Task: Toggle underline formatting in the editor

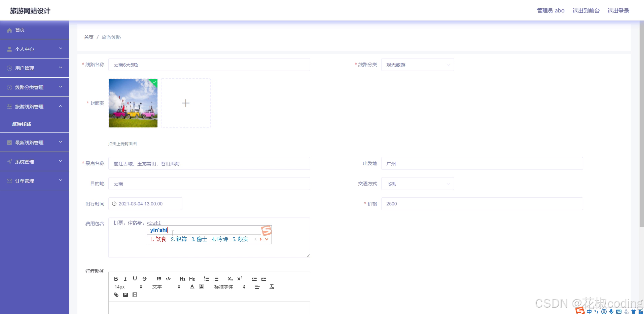Action: coord(135,279)
